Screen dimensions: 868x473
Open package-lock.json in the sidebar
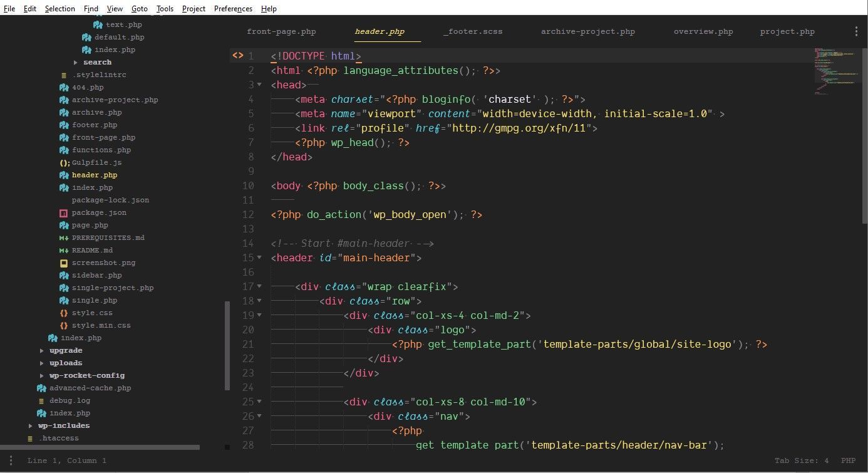pyautogui.click(x=110, y=200)
